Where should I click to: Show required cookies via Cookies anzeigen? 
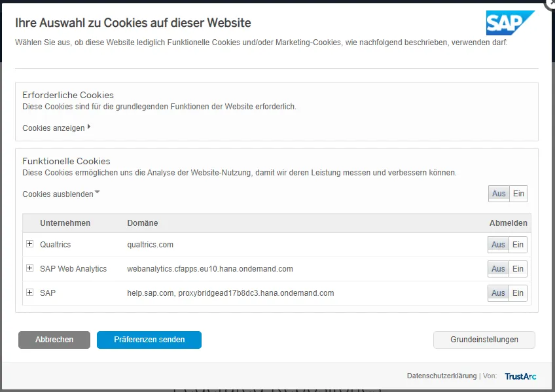[56, 128]
